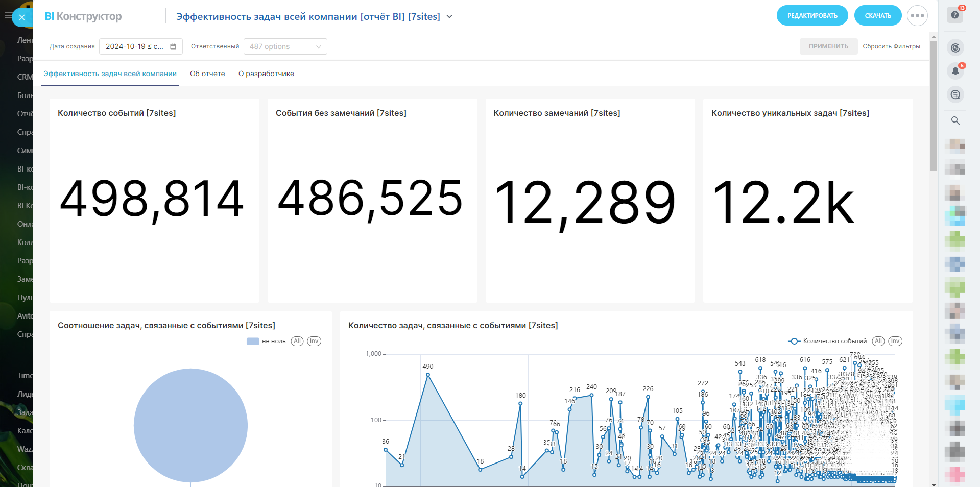Open the three-dots more options menu
This screenshot has height=487, width=980.
tap(917, 16)
